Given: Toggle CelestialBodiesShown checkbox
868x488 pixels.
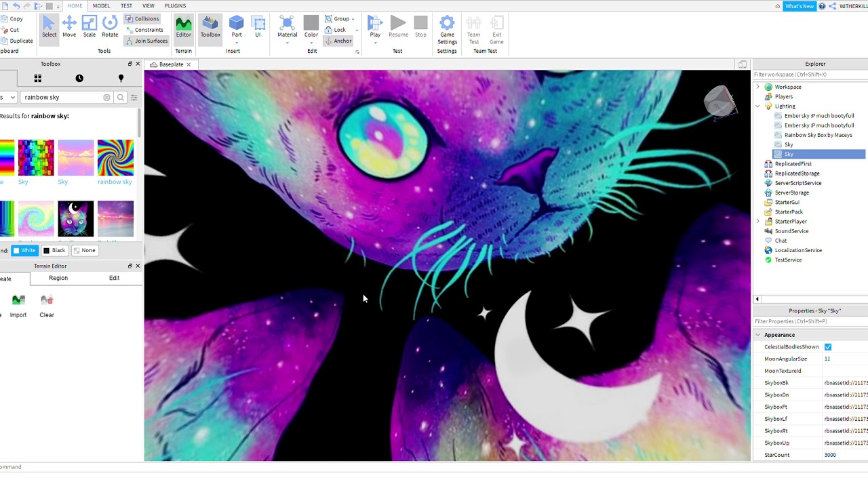Looking at the screenshot, I should pos(827,347).
